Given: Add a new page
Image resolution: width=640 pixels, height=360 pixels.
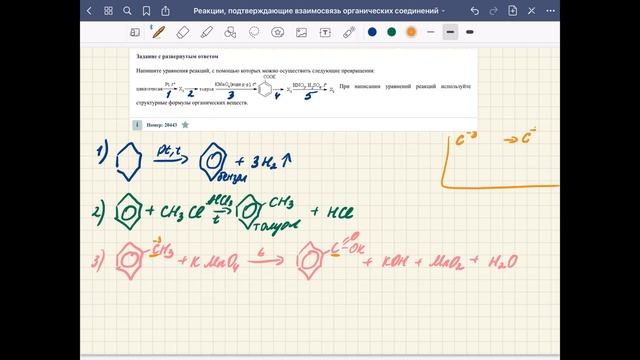Looking at the screenshot, I should (513, 11).
